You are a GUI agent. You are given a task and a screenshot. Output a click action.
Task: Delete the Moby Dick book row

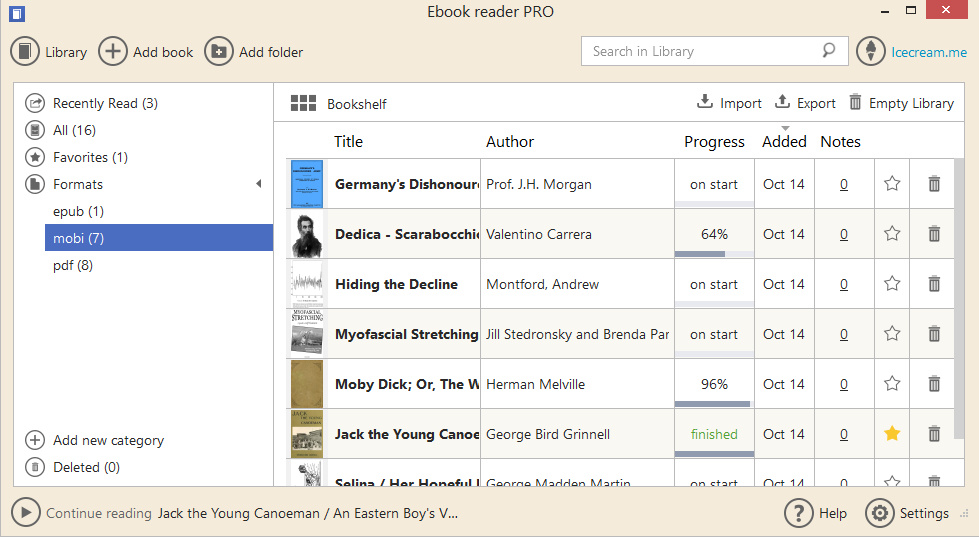934,384
